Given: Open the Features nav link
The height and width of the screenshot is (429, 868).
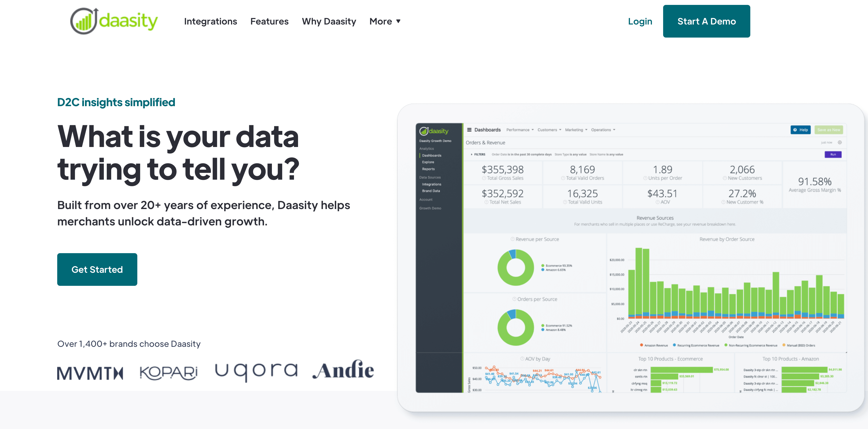Looking at the screenshot, I should (x=269, y=22).
